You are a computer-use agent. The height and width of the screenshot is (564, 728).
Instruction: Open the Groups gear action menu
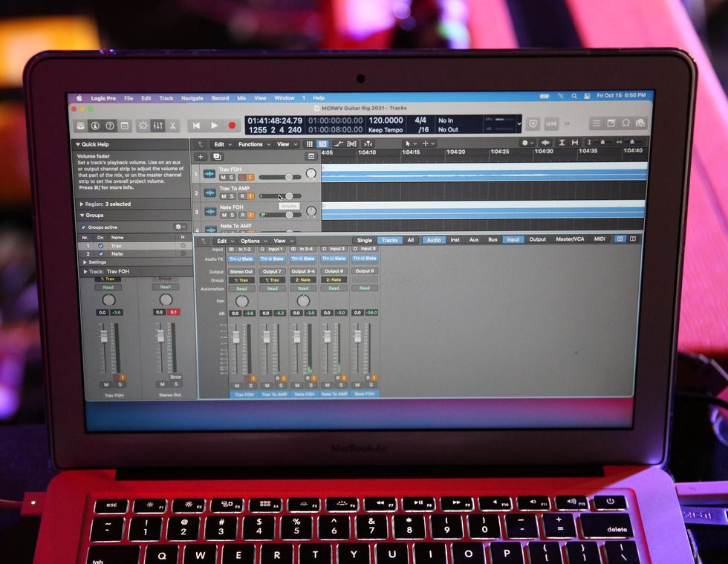click(180, 227)
